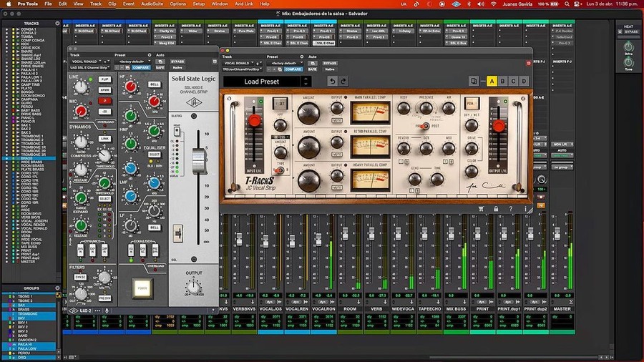The height and width of the screenshot is (362, 644).
Task: Click the Load Preset display
Action: (261, 82)
